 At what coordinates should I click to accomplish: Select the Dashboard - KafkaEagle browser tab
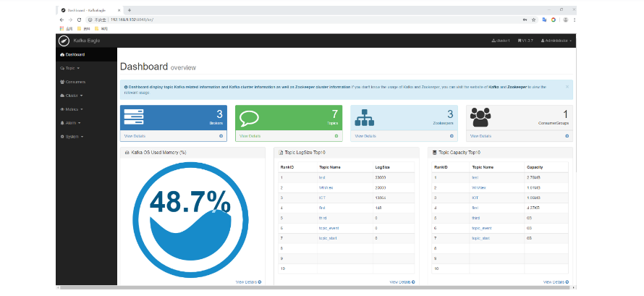coord(90,10)
